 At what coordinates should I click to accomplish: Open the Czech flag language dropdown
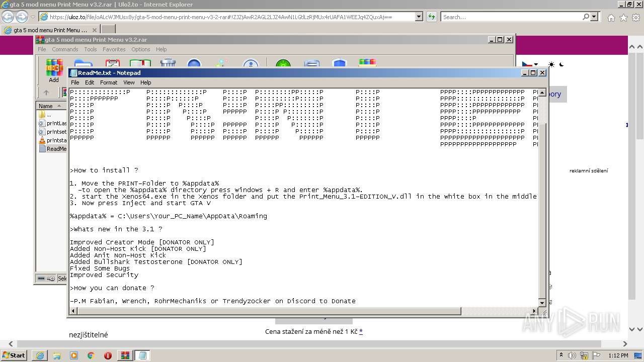(x=530, y=64)
